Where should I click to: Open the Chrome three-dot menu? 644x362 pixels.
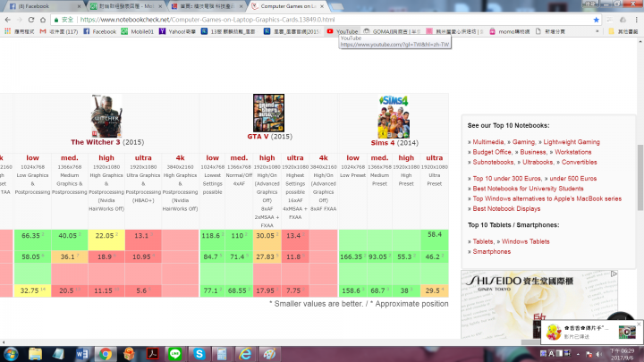[x=636, y=20]
